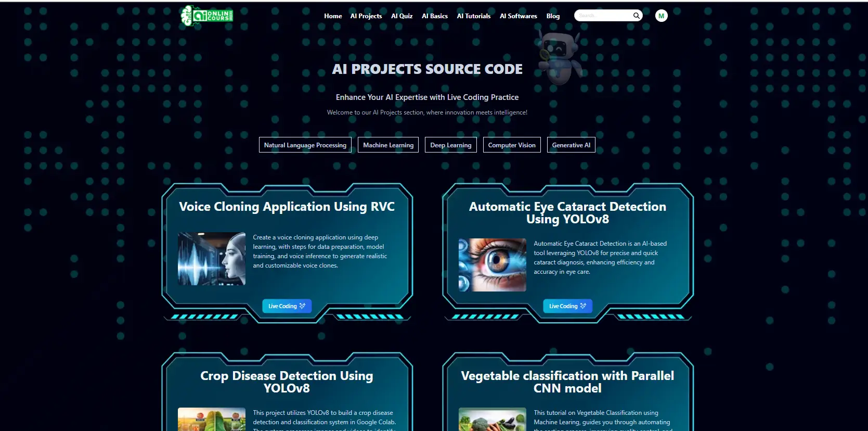Focus the search input field

[x=603, y=16]
